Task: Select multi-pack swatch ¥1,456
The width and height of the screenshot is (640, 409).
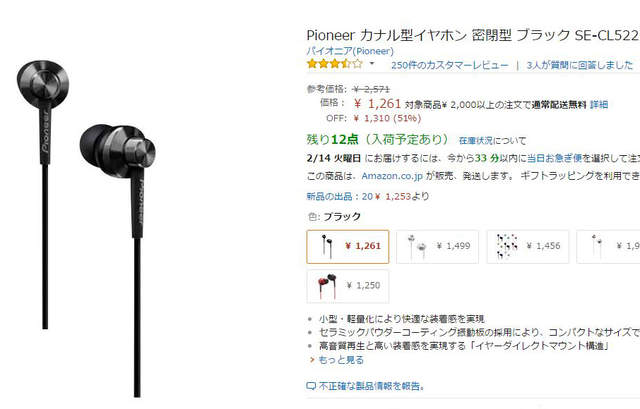Action: pyautogui.click(x=527, y=247)
